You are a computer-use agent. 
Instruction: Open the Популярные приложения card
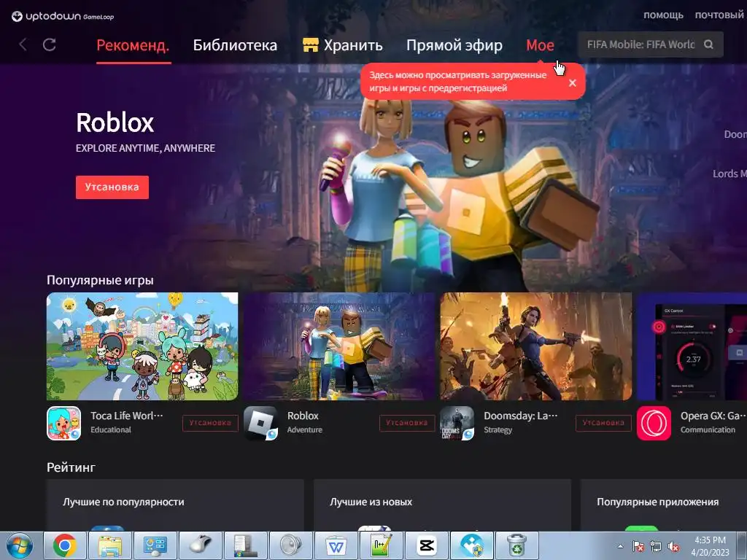point(664,505)
